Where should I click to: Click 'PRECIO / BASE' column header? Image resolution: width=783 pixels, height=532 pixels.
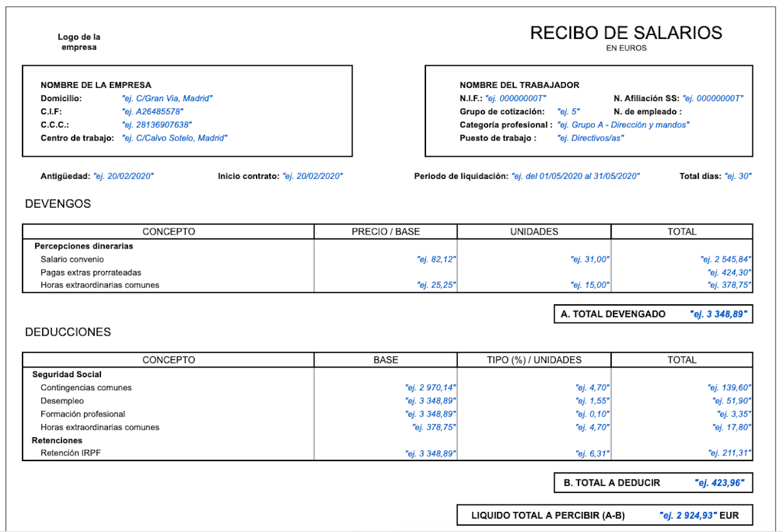(386, 231)
